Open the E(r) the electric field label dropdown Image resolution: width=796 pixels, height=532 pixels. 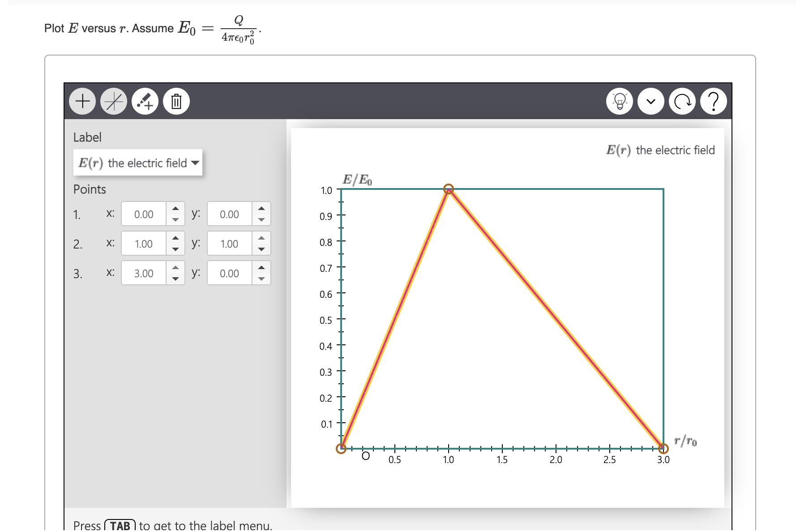point(138,163)
